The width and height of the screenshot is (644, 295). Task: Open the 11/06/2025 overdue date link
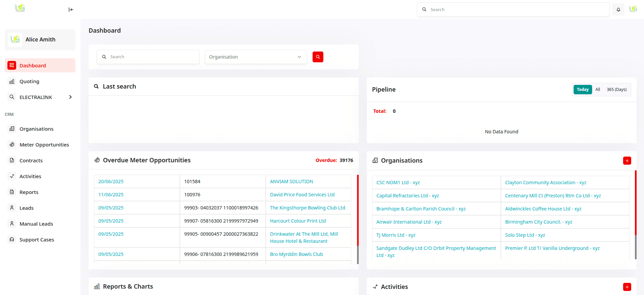click(x=111, y=195)
